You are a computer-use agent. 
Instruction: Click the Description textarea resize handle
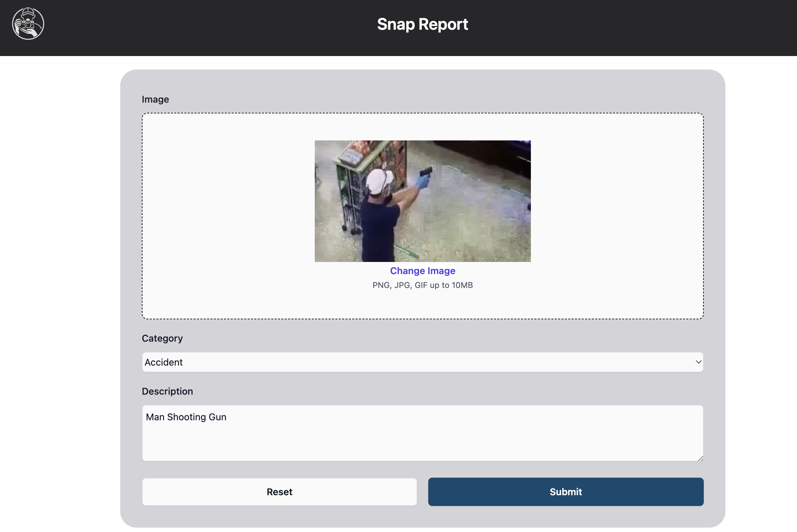click(x=700, y=458)
